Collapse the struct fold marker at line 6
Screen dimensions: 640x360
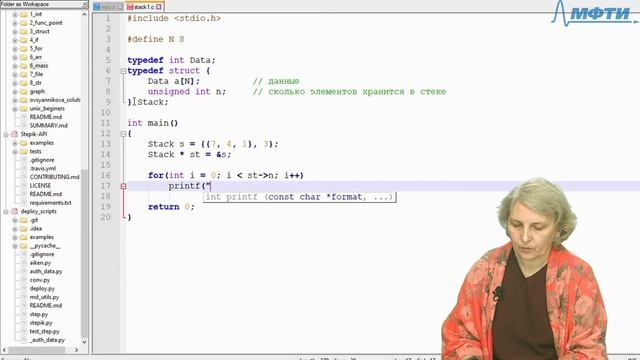tap(123, 71)
